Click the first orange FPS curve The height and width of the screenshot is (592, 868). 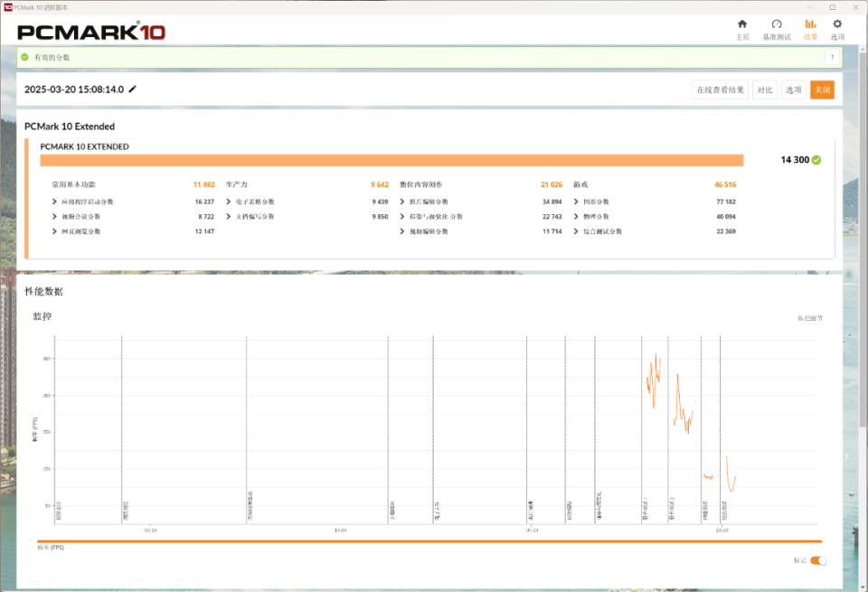[x=654, y=381]
